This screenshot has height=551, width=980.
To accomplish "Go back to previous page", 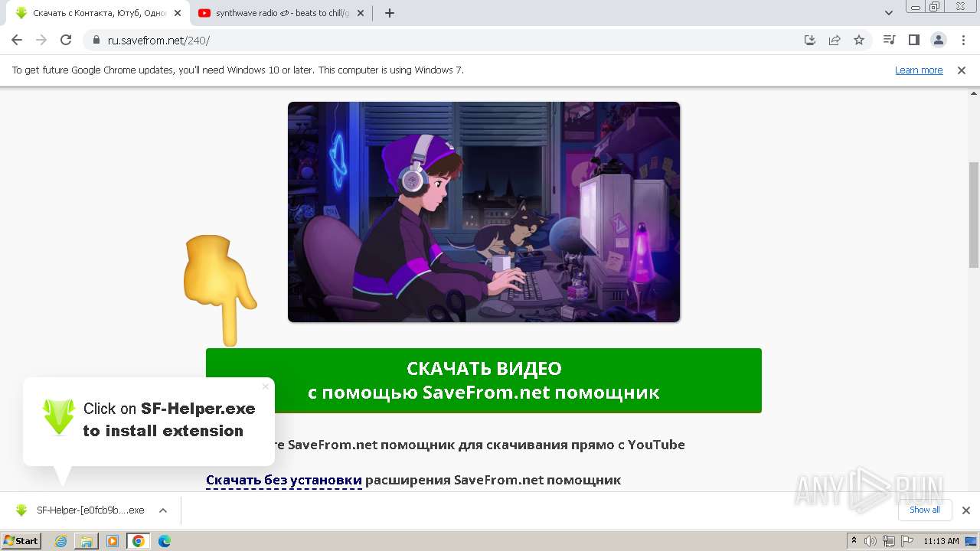I will [17, 40].
